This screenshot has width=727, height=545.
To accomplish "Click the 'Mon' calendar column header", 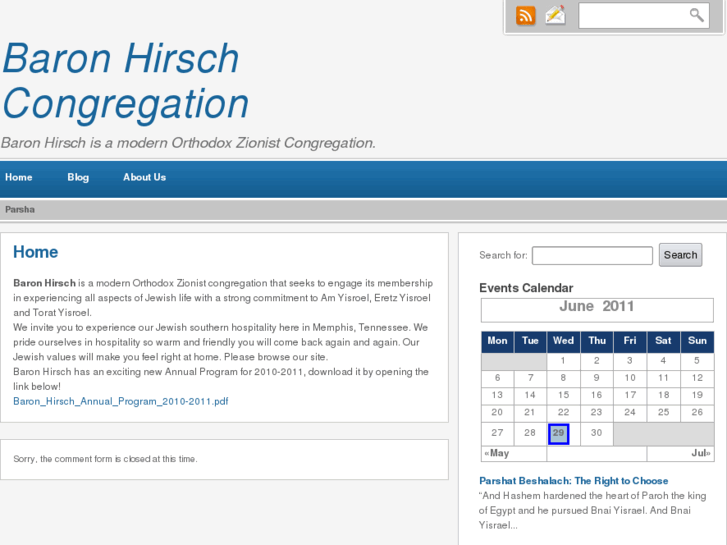I will coord(497,341).
